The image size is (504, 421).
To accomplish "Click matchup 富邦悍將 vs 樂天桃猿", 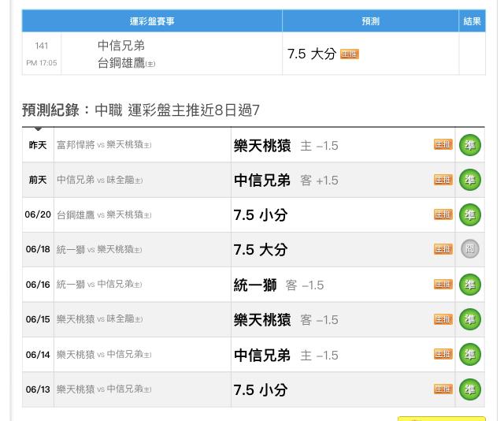I will click(x=104, y=145).
